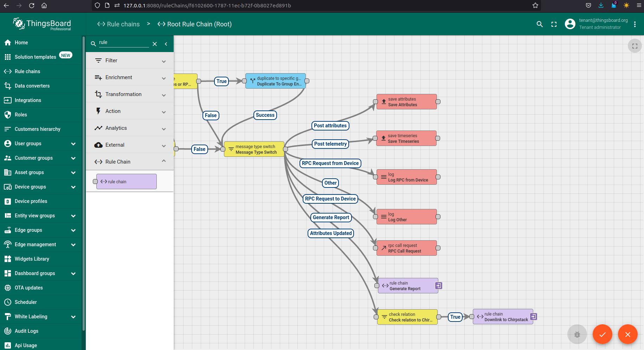
Task: Select the Message Type Switch node
Action: 254,149
